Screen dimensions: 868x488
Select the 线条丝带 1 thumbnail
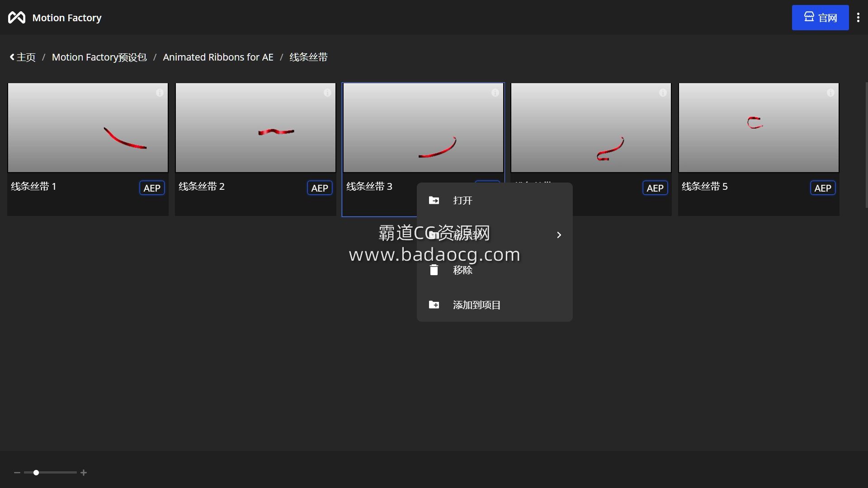click(x=88, y=127)
